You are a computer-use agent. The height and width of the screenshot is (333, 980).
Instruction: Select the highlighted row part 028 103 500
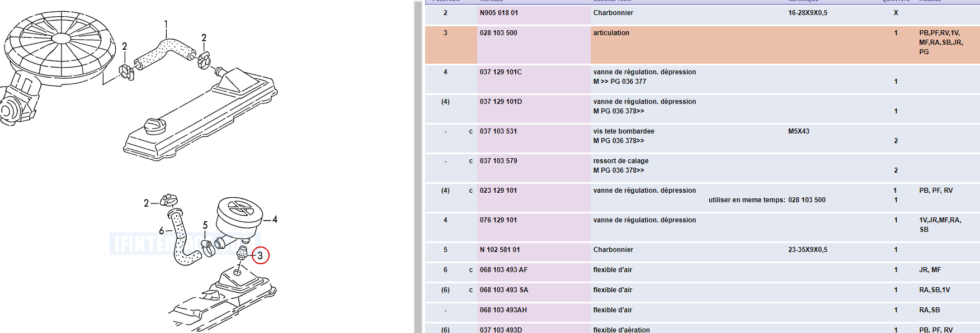pyautogui.click(x=703, y=44)
